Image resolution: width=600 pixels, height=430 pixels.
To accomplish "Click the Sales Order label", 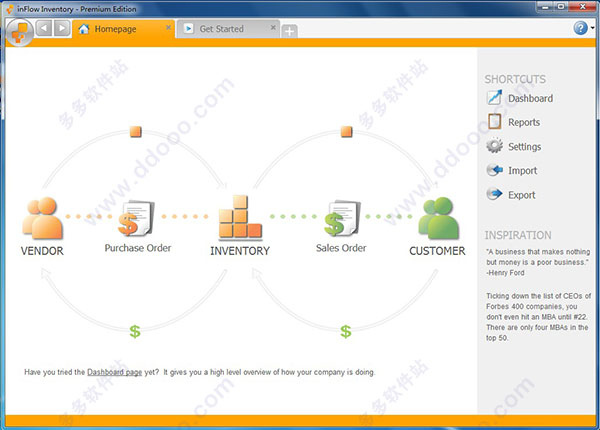I will point(341,248).
